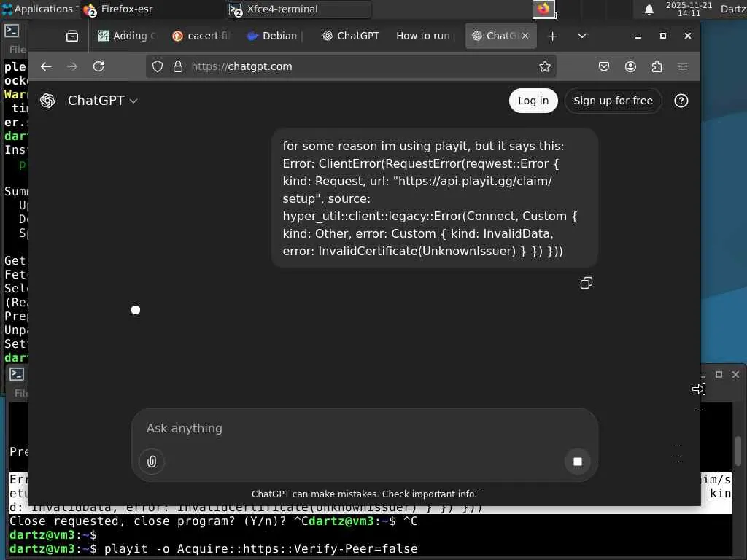Click the padlock site security icon
The image size is (747, 560).
point(178,66)
